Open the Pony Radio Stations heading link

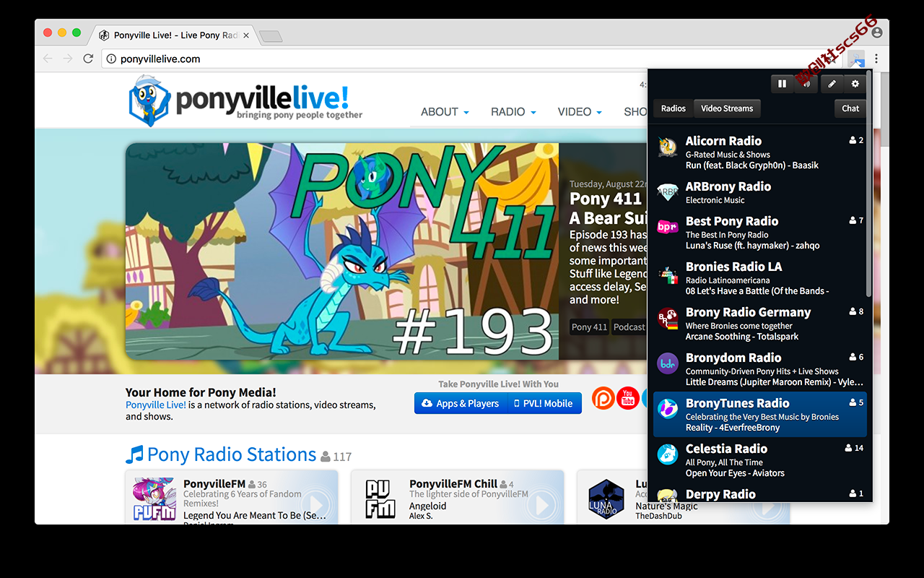click(221, 454)
